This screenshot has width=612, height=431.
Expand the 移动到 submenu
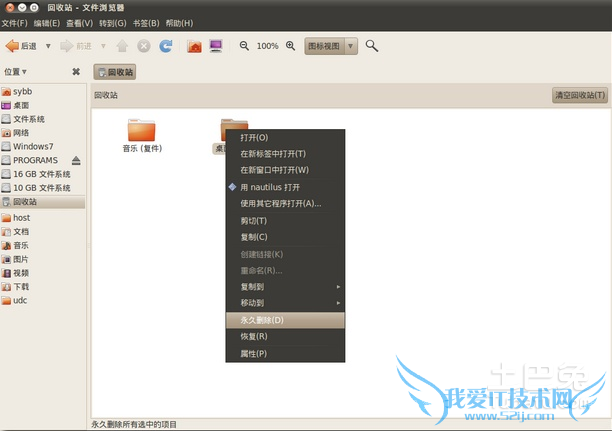tap(285, 303)
